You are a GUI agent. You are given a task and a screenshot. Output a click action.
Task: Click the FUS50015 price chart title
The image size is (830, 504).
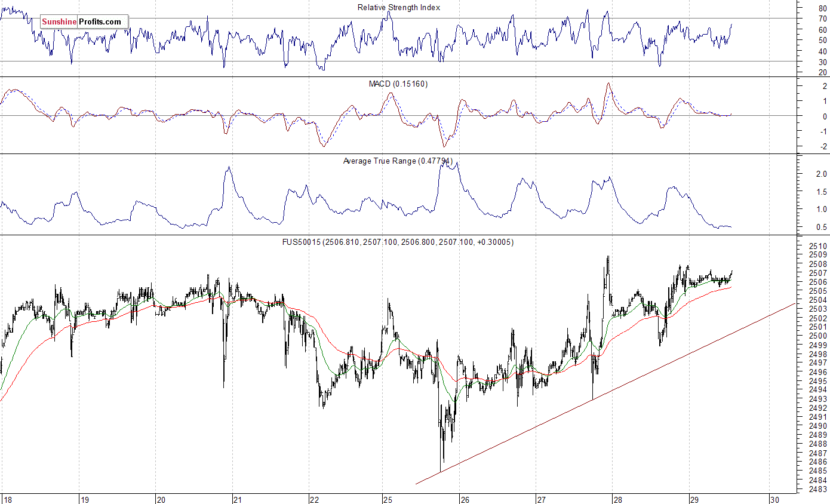pyautogui.click(x=398, y=242)
